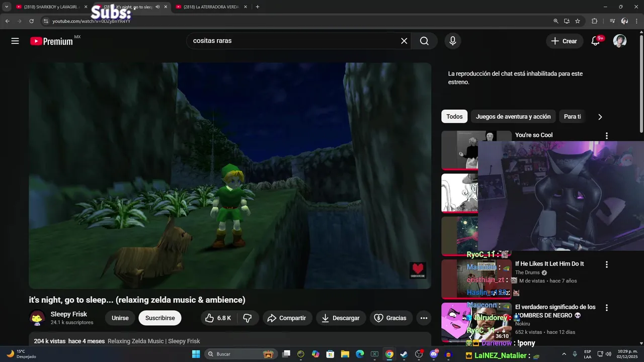
Task: Click the taskbar Buscar search box
Action: pyautogui.click(x=240, y=354)
